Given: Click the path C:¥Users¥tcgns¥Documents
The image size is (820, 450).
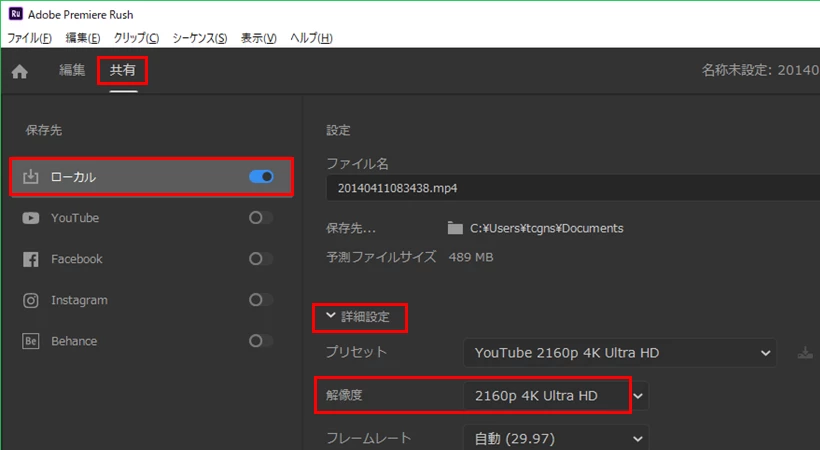Looking at the screenshot, I should point(546,229).
